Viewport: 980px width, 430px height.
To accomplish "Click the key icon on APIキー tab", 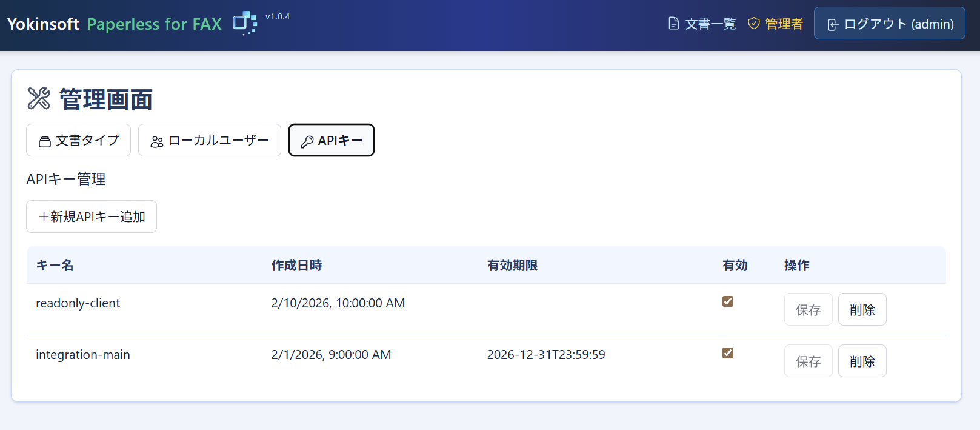I will coord(307,141).
